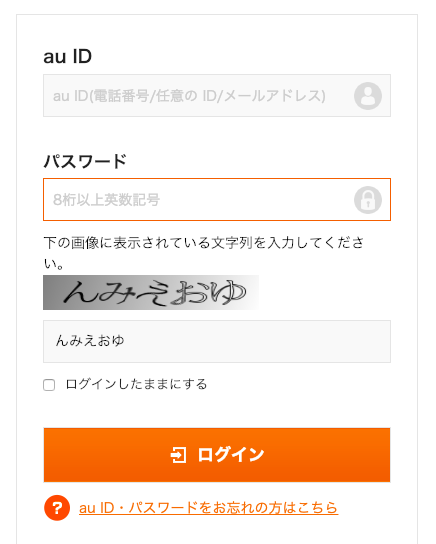Click the パスワード heading label

tap(85, 161)
